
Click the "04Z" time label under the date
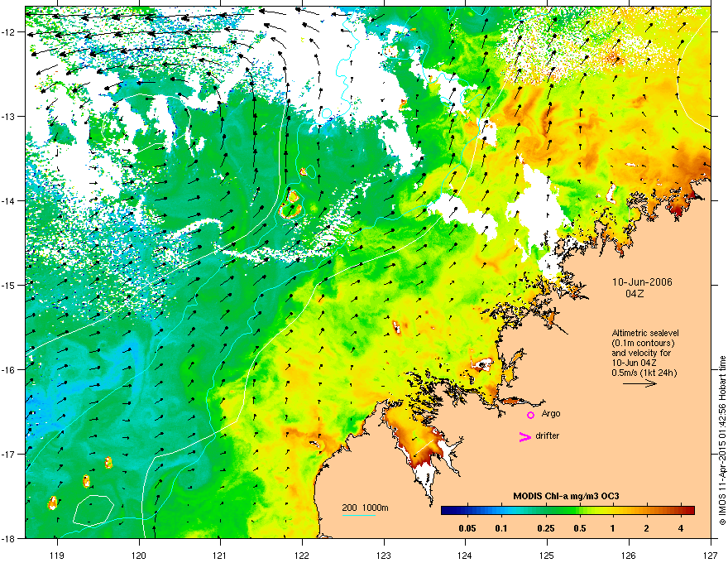pos(635,294)
